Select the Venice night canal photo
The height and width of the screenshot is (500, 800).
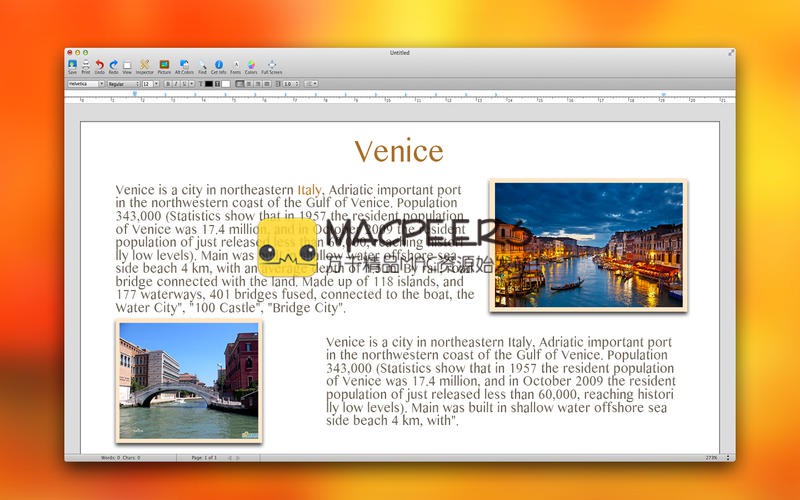(588, 245)
